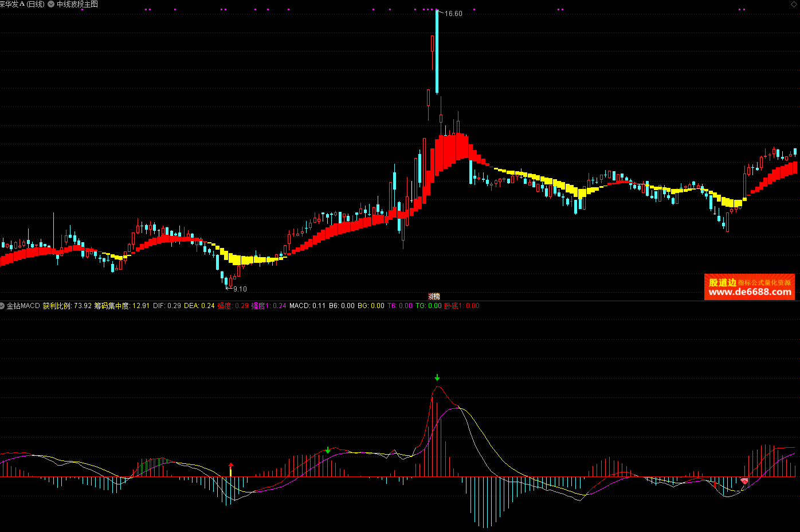Click the MACD: 0.11 value
The image size is (800, 532).
[307, 306]
